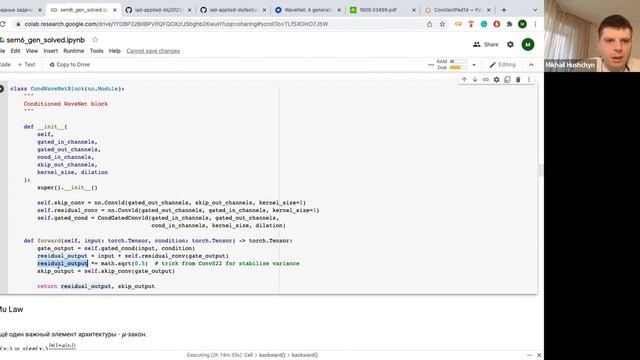Image resolution: width=640 pixels, height=360 pixels.
Task: Run the CondWaveNetBlock code cell
Action: 2,89
